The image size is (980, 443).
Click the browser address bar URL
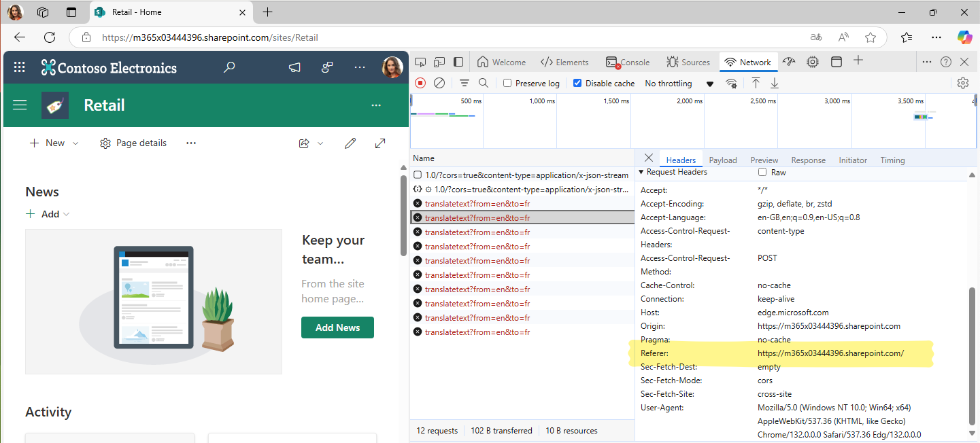tap(210, 37)
